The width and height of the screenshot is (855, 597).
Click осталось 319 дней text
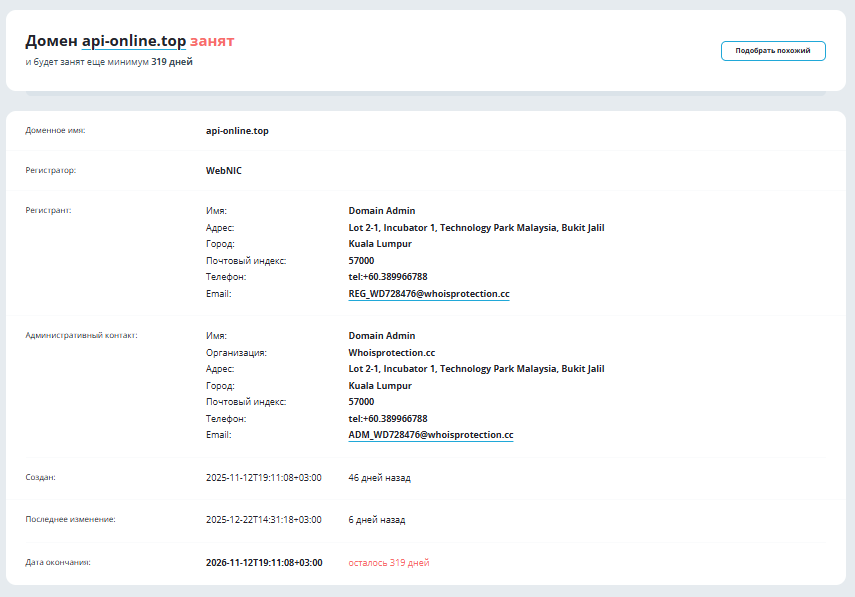click(388, 562)
